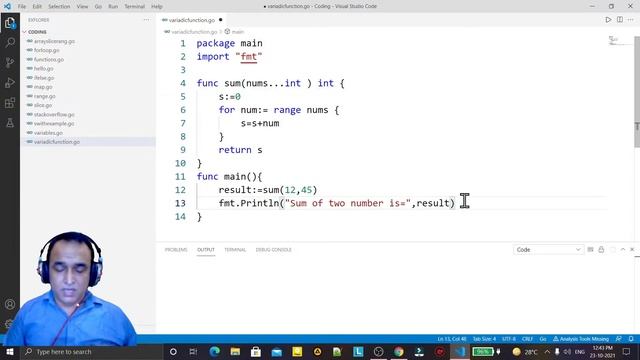640x360 pixels.
Task: Click the editor vertical scrollbar
Action: 637,92
